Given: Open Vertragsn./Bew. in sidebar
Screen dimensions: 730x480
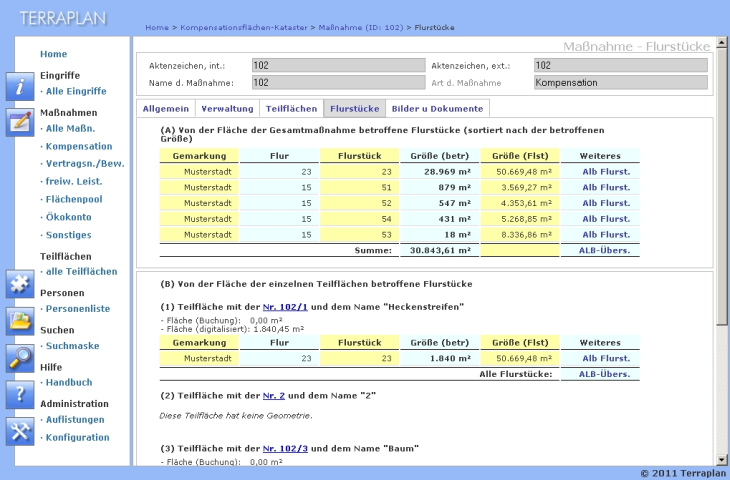Looking at the screenshot, I should click(85, 164).
